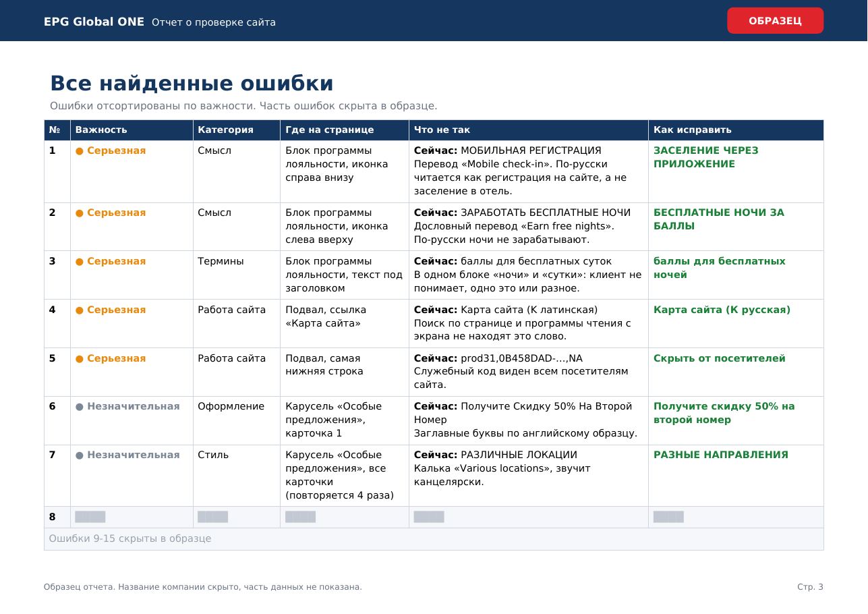The height and width of the screenshot is (614, 868).
Task: Click the fix «Карта сайта (К русская)»
Action: click(x=722, y=310)
